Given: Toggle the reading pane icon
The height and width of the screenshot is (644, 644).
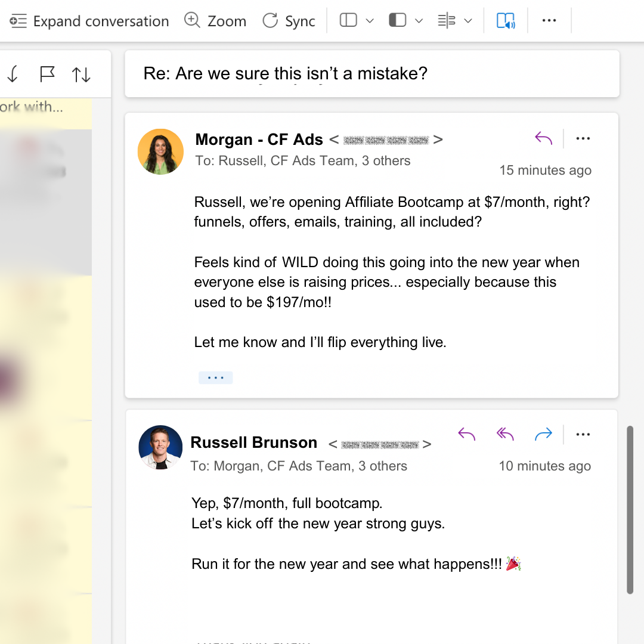Looking at the screenshot, I should 398,20.
